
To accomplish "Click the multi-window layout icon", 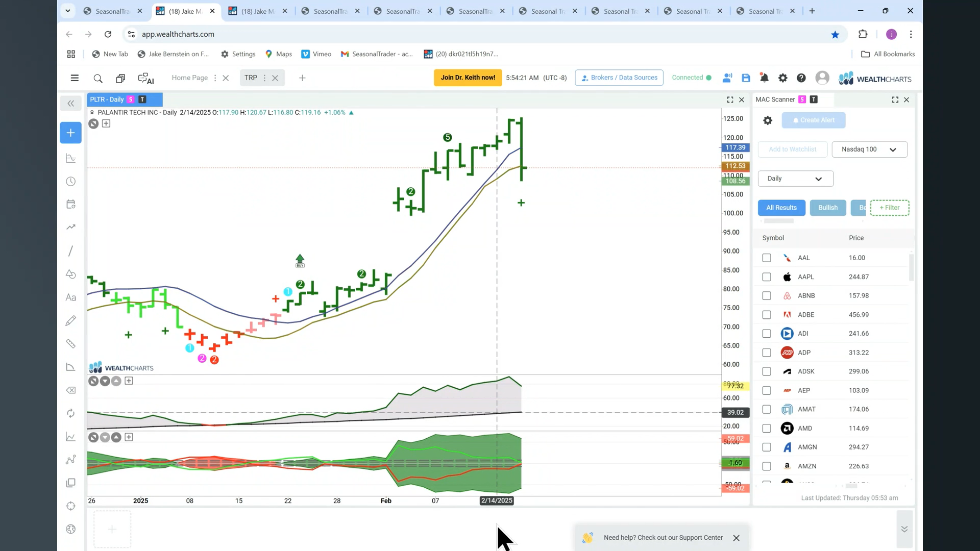I will [x=120, y=78].
